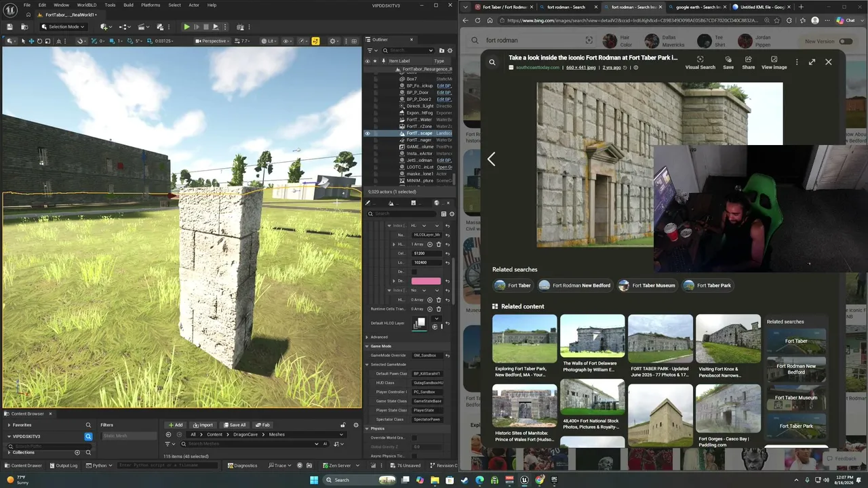Open the GameMode Override dropdown

pyautogui.click(x=427, y=355)
